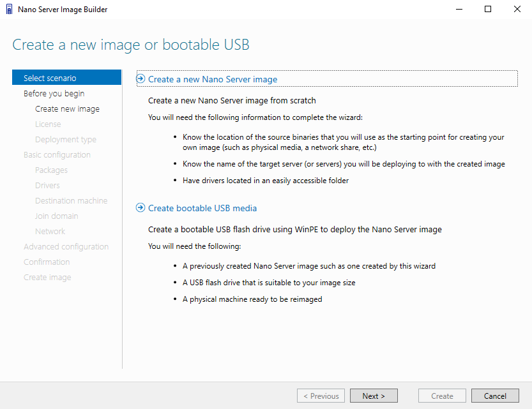
Task: Select the License step in sidebar
Action: [48, 124]
